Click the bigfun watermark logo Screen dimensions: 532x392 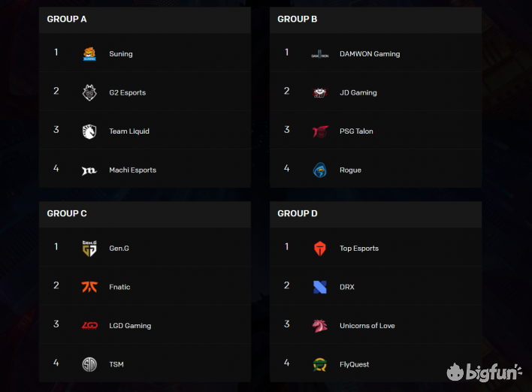click(x=484, y=372)
